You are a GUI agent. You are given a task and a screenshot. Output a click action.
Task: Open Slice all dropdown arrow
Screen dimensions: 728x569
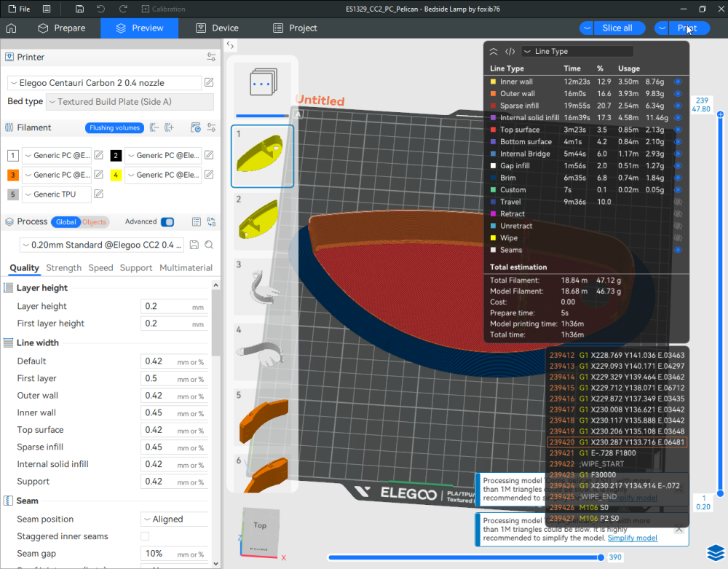pyautogui.click(x=587, y=28)
